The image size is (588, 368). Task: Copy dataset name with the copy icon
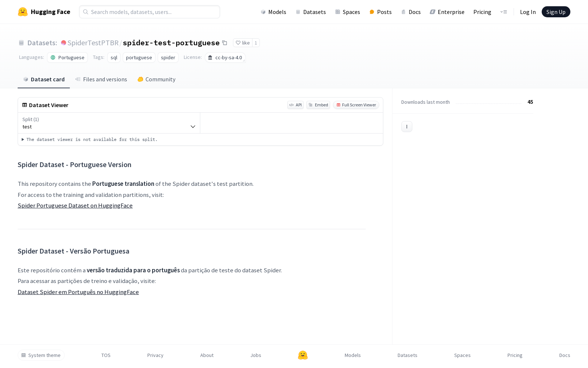225,43
